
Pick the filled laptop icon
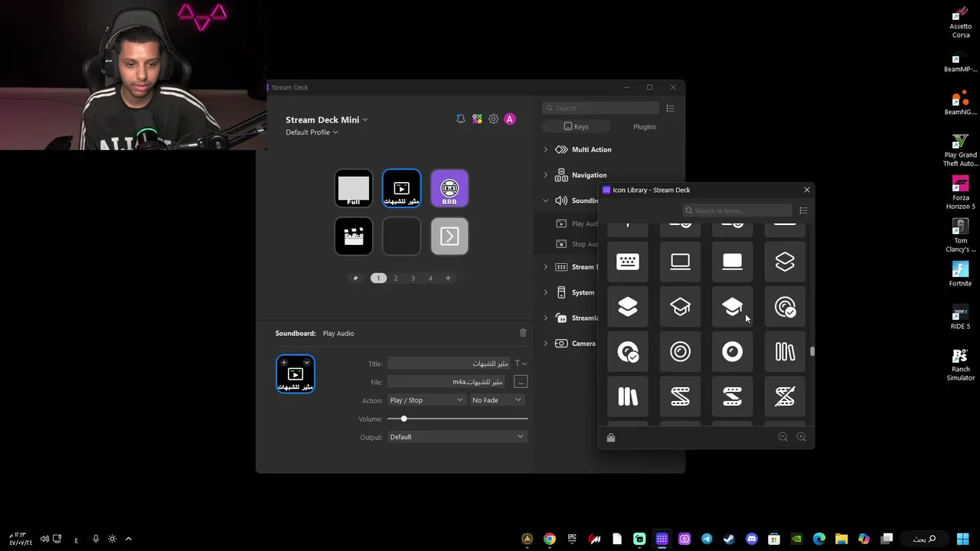[x=733, y=262]
